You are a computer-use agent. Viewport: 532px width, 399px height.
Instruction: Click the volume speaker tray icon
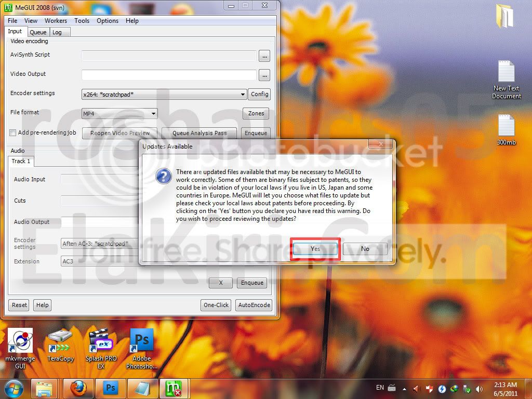(x=479, y=389)
